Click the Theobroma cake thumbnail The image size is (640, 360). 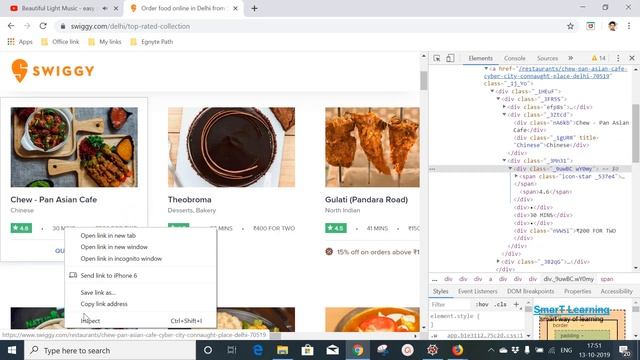coord(231,147)
